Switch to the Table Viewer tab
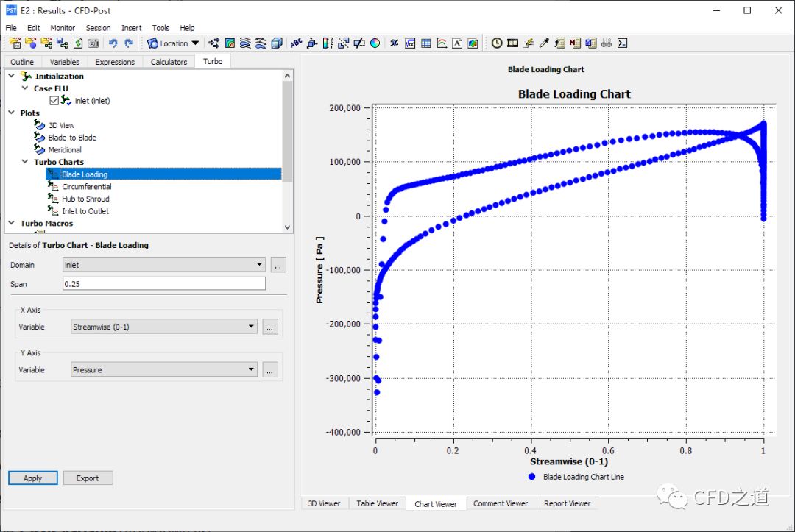 click(x=377, y=503)
